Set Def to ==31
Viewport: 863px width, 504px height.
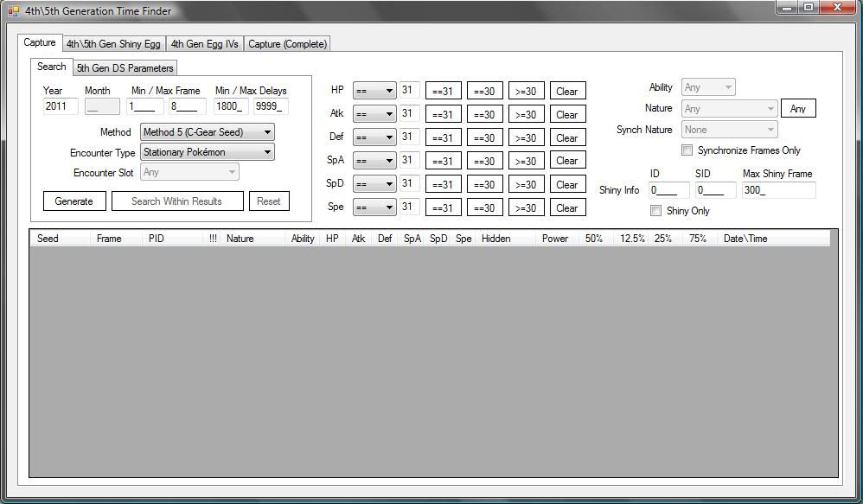[443, 137]
